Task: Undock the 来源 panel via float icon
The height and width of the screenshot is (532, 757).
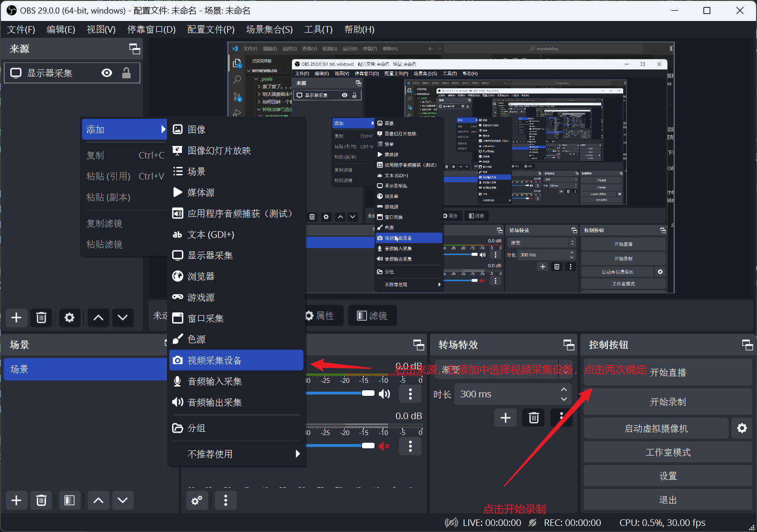Action: click(134, 49)
